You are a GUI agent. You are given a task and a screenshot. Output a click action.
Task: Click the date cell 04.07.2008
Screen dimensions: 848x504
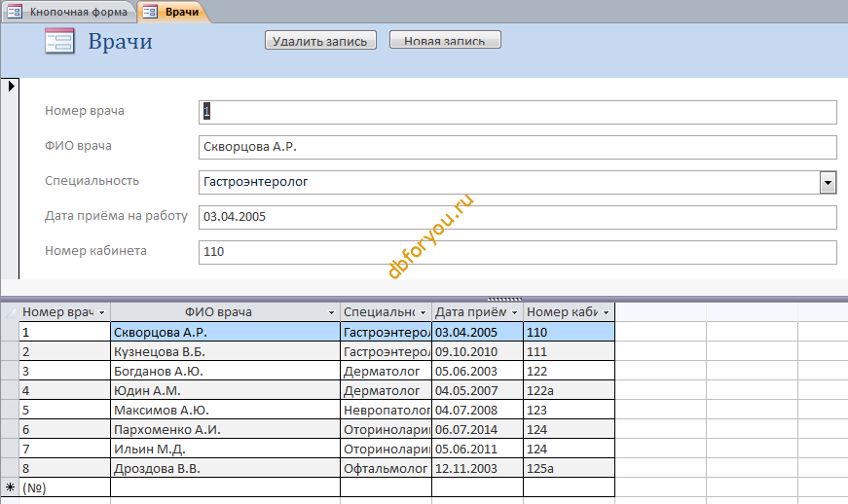[477, 410]
